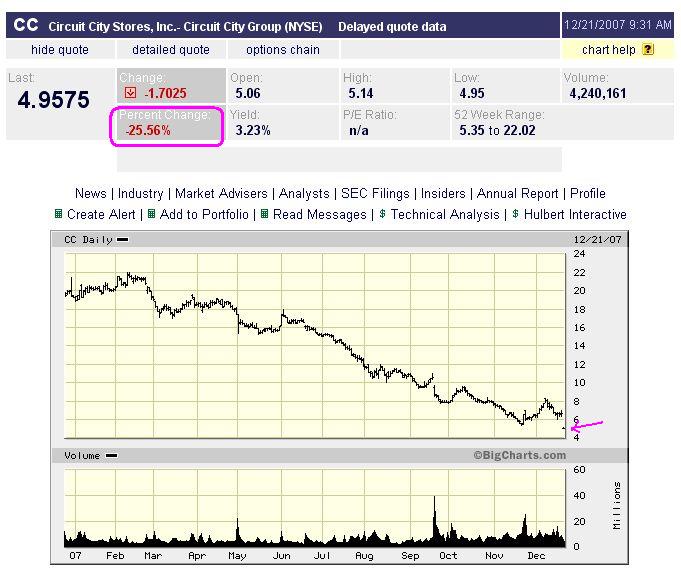Click the Volume legend line marker

click(x=111, y=455)
